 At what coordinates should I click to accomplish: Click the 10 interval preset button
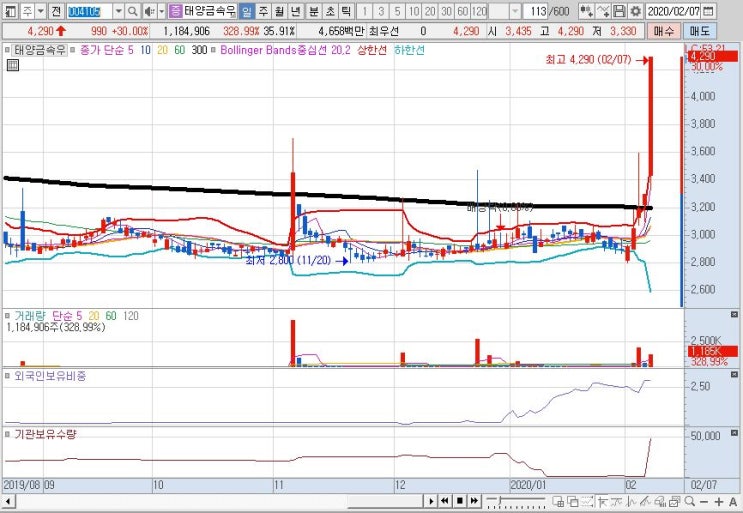tap(414, 11)
